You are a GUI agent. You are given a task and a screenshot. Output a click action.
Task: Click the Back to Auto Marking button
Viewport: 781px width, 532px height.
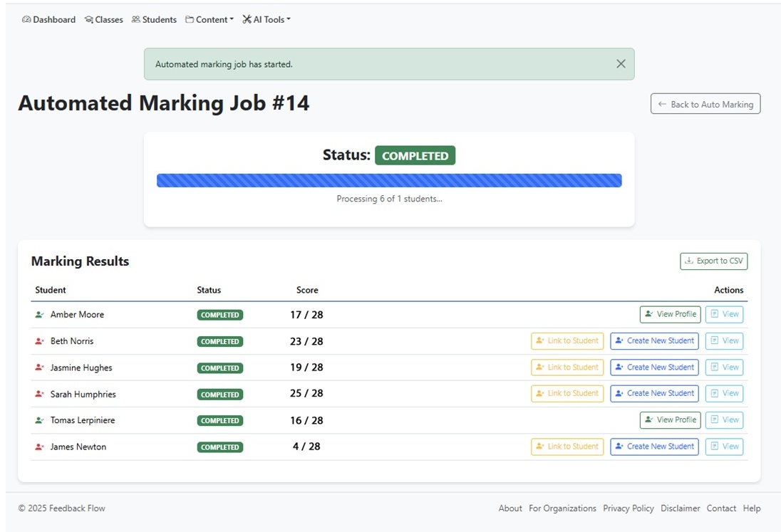[705, 103]
